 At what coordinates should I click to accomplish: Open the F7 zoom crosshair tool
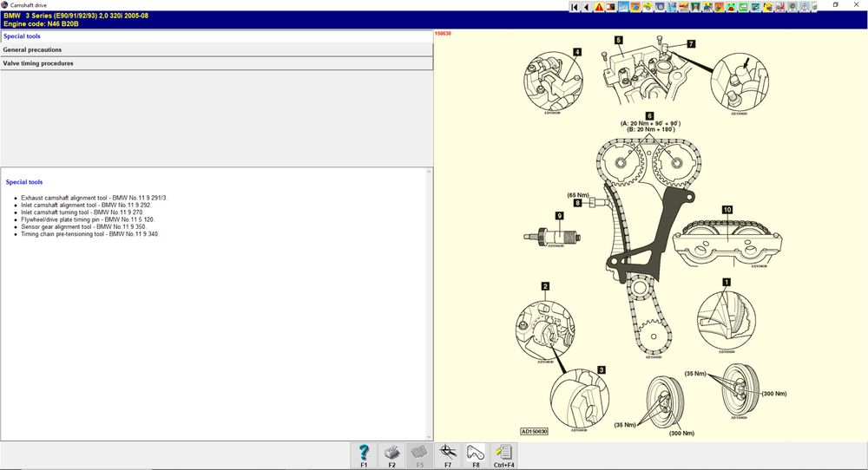448,455
